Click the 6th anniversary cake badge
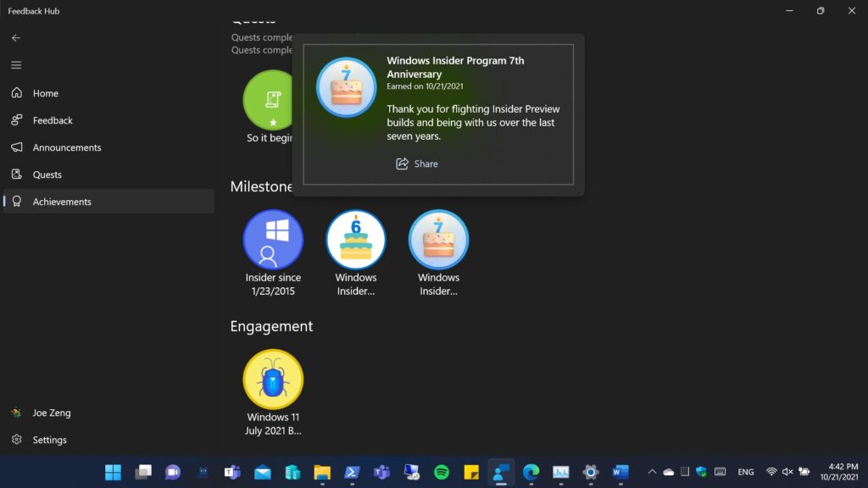This screenshot has width=868, height=488. tap(356, 240)
